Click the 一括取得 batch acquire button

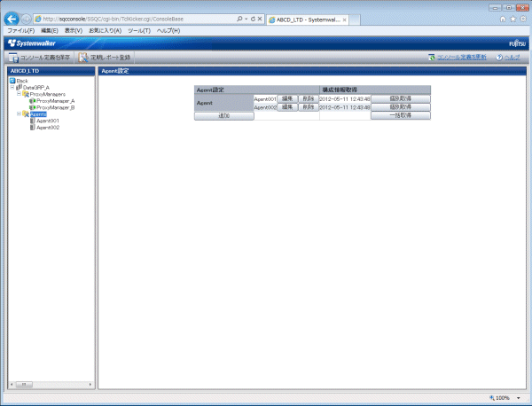401,115
